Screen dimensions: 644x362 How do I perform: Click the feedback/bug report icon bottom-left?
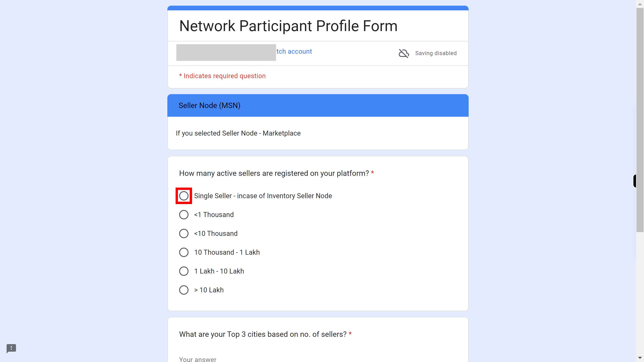[11, 348]
